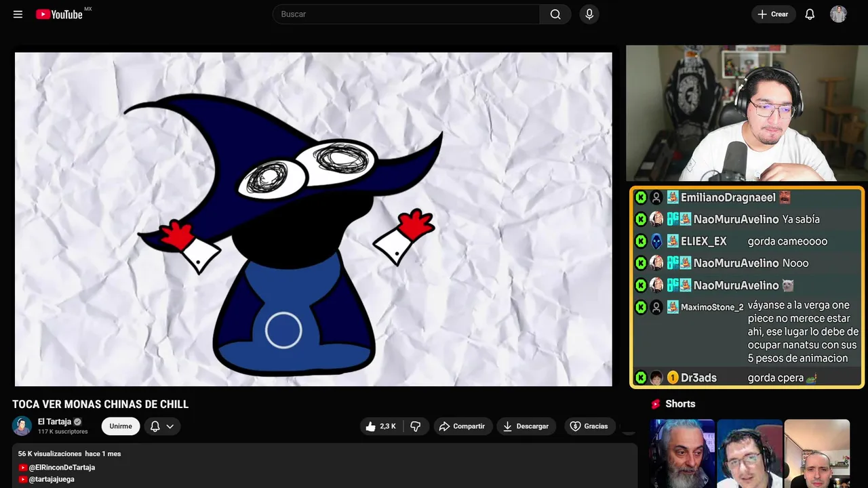
Task: Open the El Tartaja channel name link
Action: tap(54, 422)
